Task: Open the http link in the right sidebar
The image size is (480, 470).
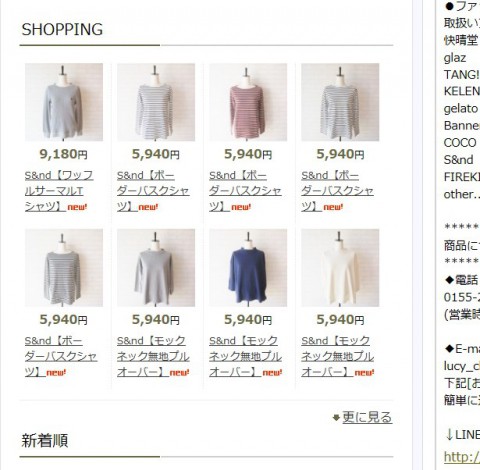Action: click(462, 457)
